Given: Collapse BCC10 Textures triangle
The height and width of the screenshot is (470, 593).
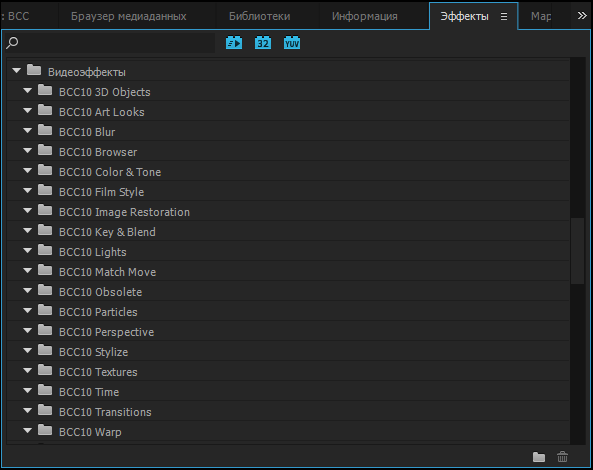Looking at the screenshot, I should [27, 371].
